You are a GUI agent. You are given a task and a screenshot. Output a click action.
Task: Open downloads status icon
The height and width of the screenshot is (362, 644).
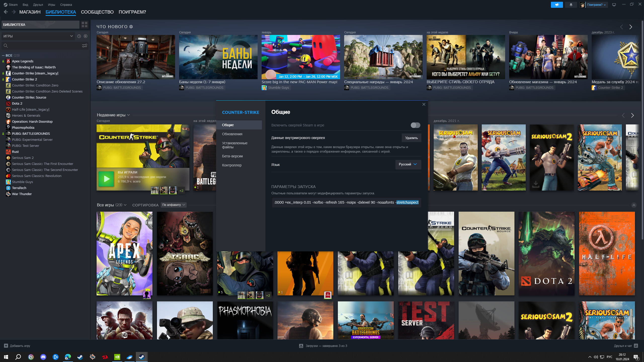point(301,346)
